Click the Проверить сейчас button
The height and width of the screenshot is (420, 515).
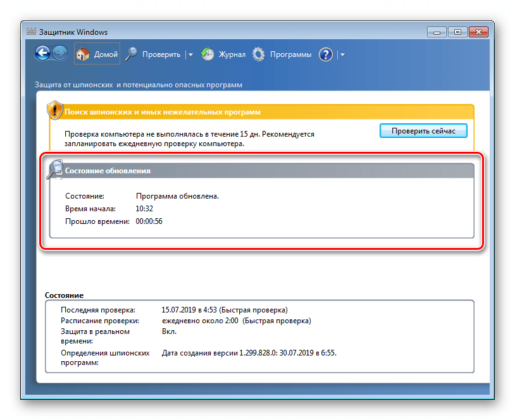423,131
